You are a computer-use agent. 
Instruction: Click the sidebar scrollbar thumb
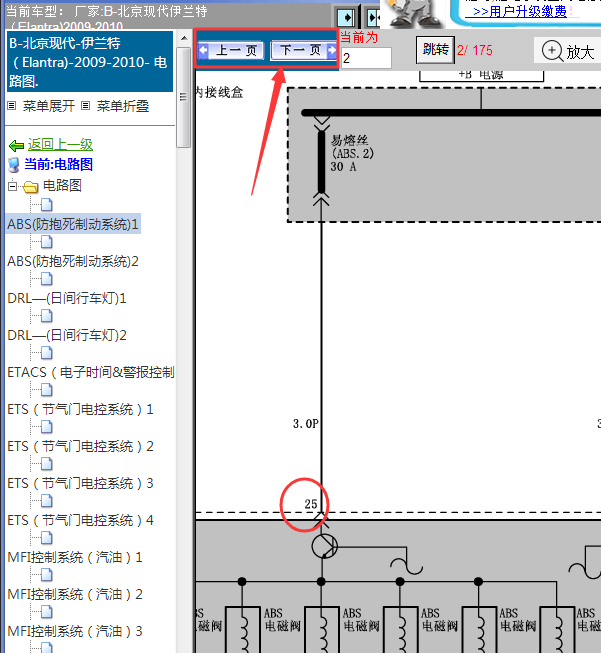(183, 97)
